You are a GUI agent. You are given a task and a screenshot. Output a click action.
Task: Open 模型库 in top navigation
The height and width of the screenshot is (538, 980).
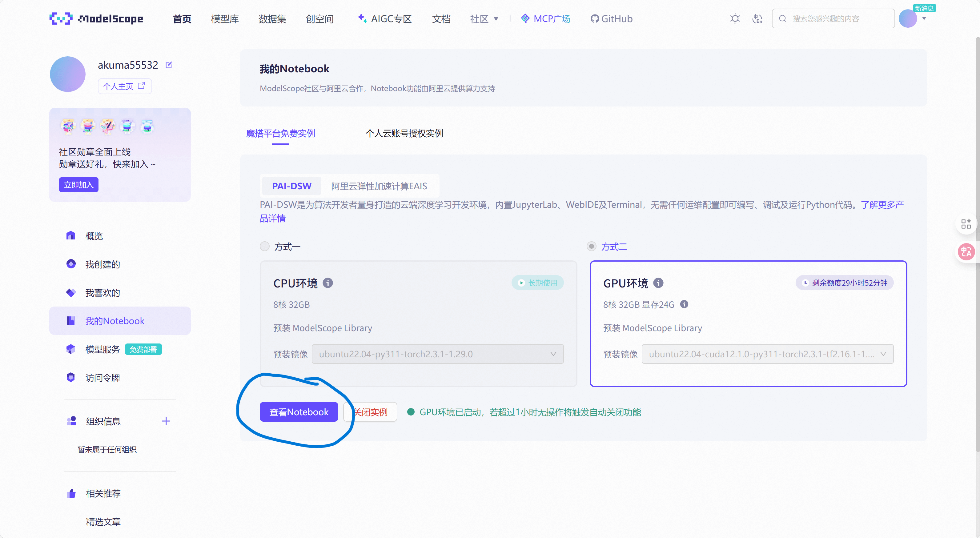[x=225, y=19]
